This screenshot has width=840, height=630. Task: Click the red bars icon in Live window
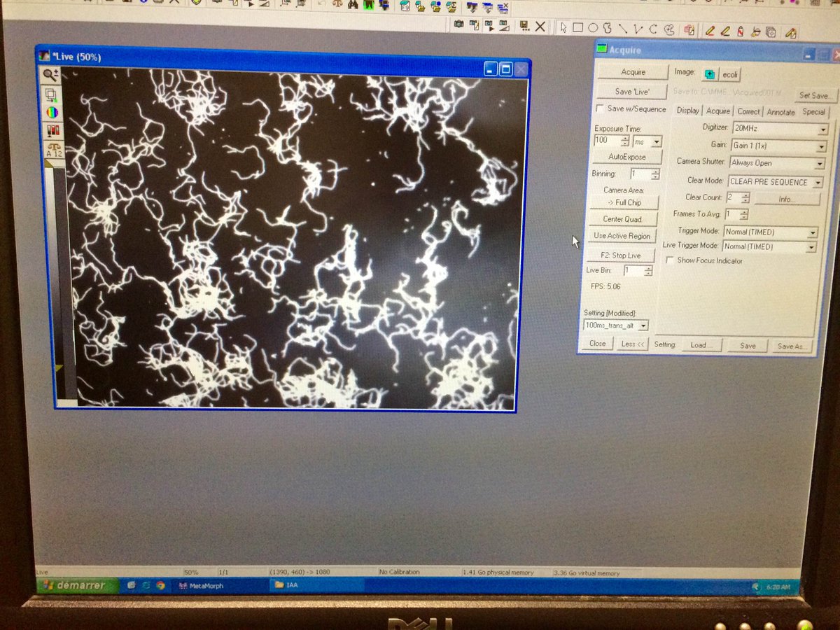(x=53, y=130)
